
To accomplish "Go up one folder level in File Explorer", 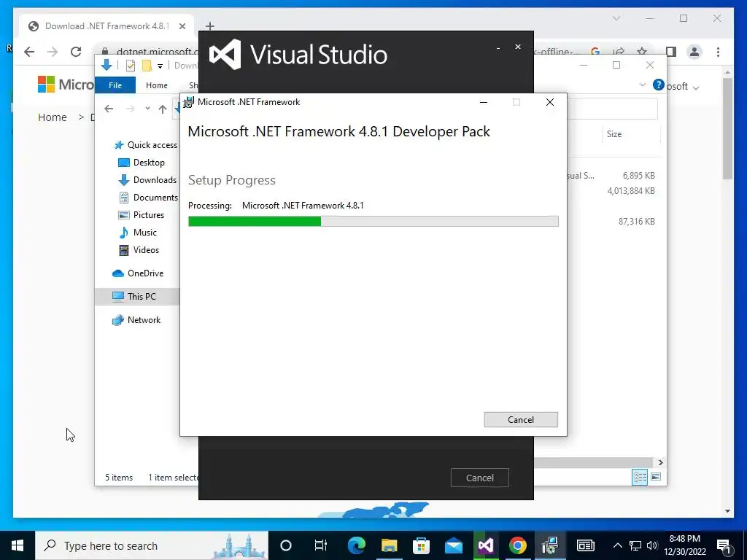I will pyautogui.click(x=163, y=109).
